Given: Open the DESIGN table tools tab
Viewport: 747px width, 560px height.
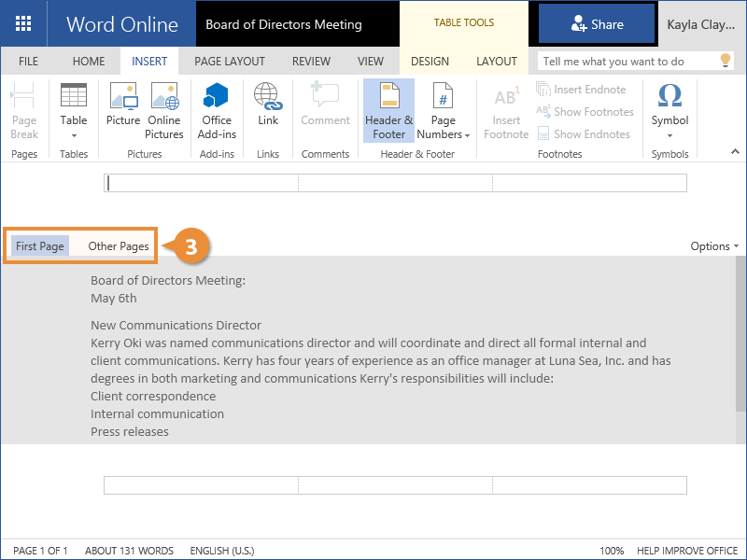Looking at the screenshot, I should pyautogui.click(x=430, y=62).
